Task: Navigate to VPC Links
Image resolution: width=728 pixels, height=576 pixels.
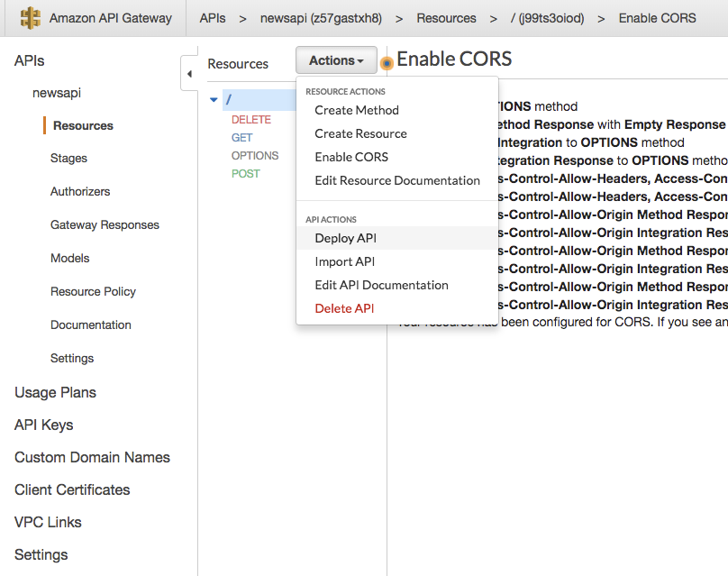Action: (48, 523)
